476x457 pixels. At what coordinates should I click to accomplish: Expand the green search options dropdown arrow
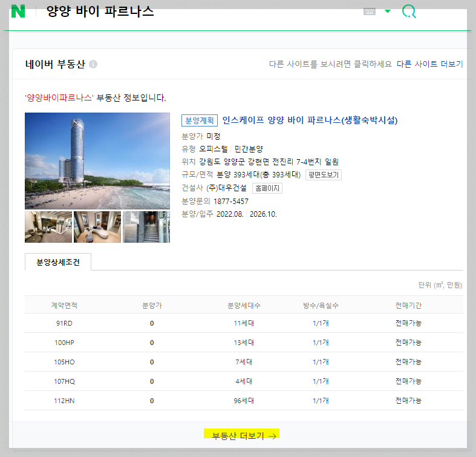coord(388,12)
